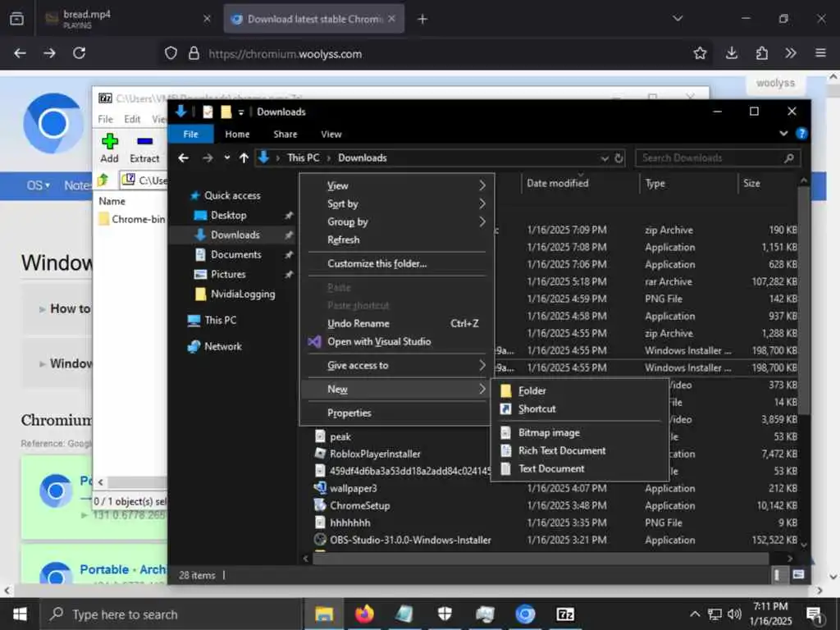Open 7-Zip taskbar icon
This screenshot has width=840, height=630.
(x=565, y=614)
